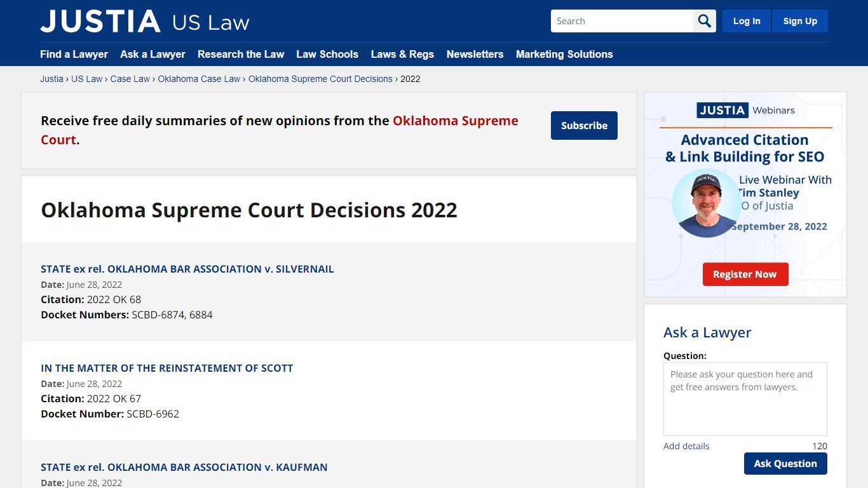The height and width of the screenshot is (488, 868).
Task: Click the Subscribe button
Action: [584, 126]
